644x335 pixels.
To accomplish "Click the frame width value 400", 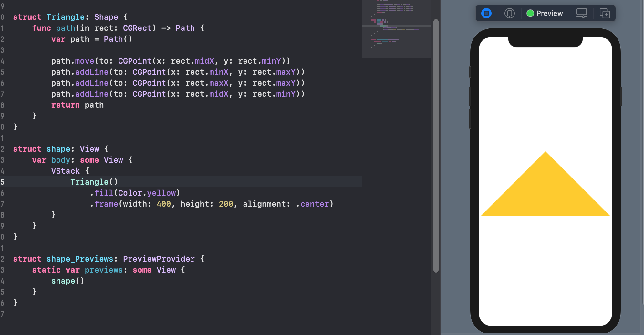I will (164, 204).
